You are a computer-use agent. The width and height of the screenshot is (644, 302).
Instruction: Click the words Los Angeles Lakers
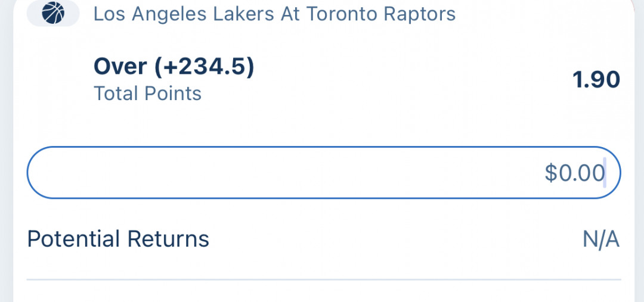point(184,14)
